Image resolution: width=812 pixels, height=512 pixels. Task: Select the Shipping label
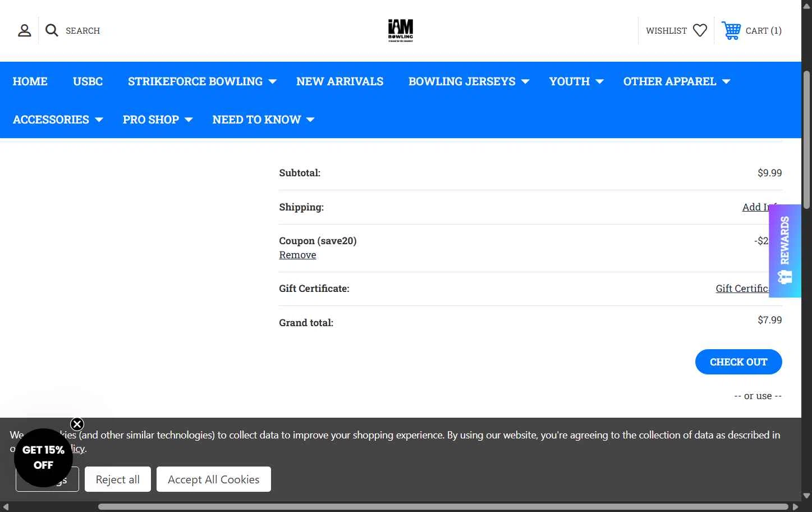(x=301, y=207)
